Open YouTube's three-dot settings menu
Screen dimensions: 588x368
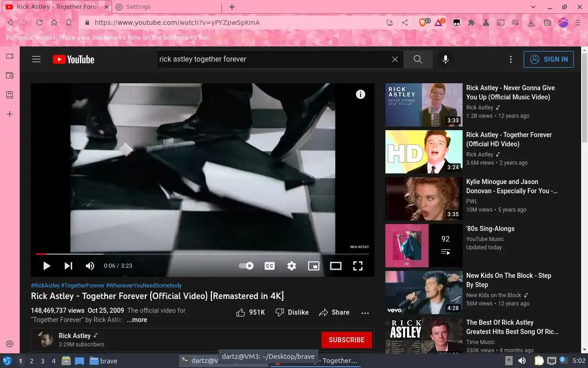point(510,59)
